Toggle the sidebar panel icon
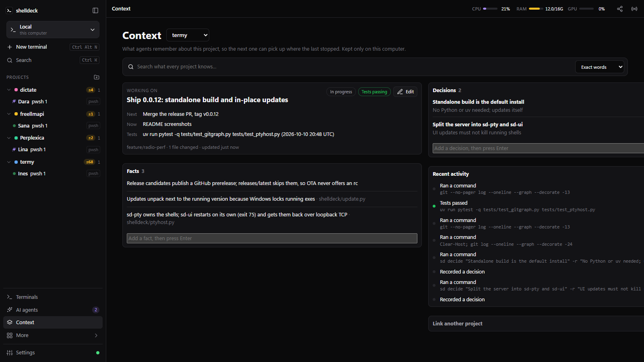The width and height of the screenshot is (644, 362). pyautogui.click(x=95, y=10)
